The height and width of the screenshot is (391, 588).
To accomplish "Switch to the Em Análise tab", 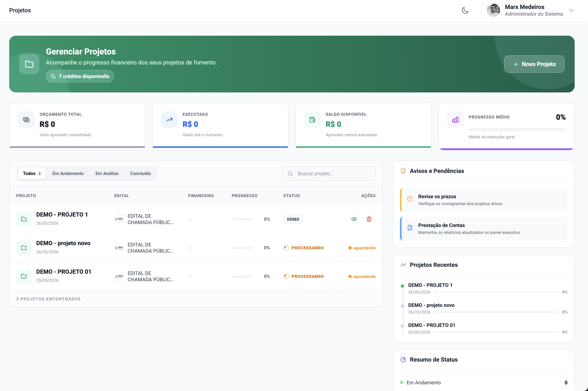I will coord(107,174).
